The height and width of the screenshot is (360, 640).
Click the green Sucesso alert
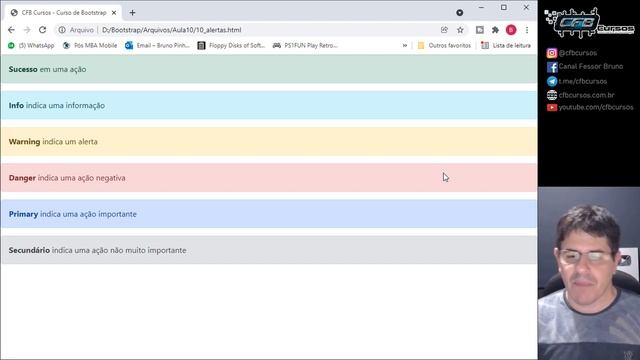pos(269,69)
